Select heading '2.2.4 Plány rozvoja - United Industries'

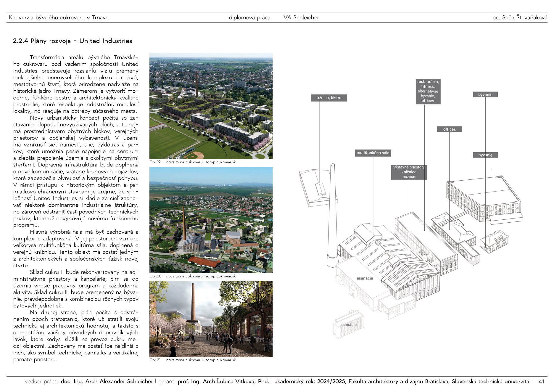[x=73, y=41]
